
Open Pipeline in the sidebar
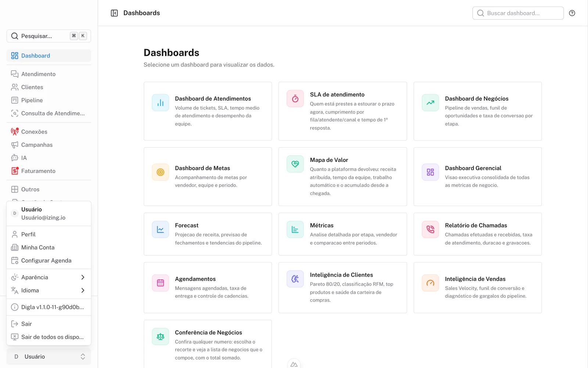[49, 100]
